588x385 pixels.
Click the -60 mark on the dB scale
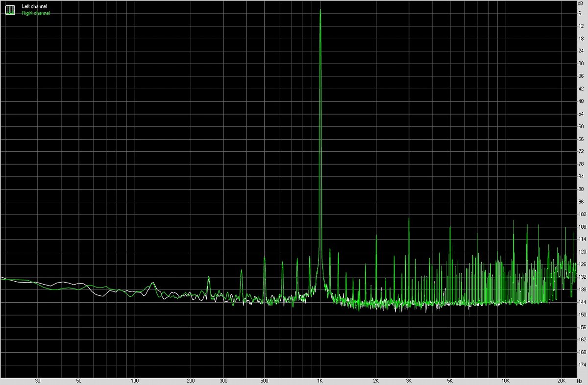[581, 126]
